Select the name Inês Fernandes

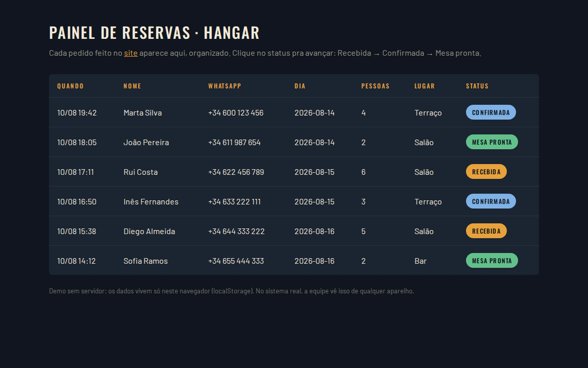point(151,202)
